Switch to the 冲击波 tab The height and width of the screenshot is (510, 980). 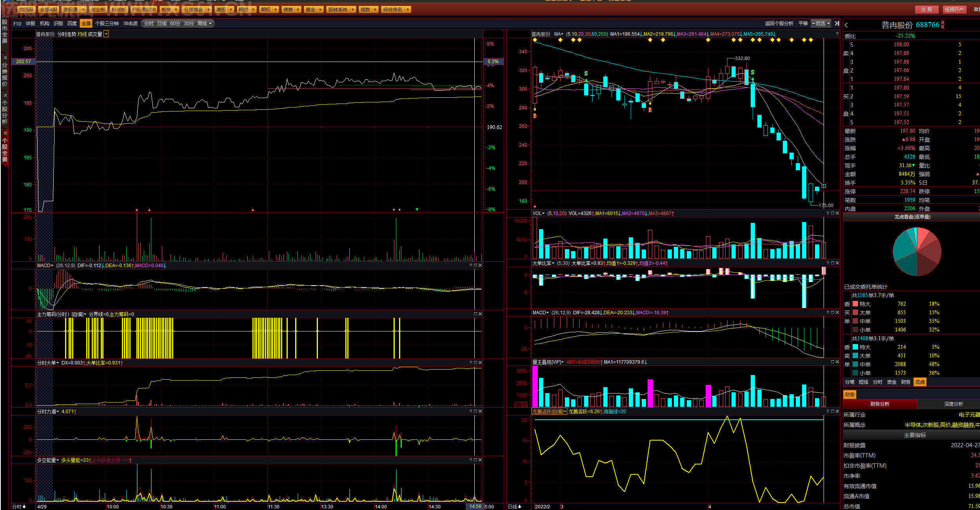[131, 24]
